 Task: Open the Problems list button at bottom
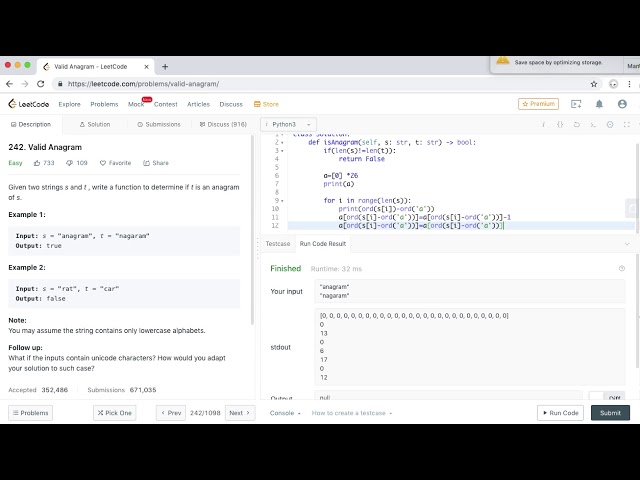pyautogui.click(x=30, y=413)
